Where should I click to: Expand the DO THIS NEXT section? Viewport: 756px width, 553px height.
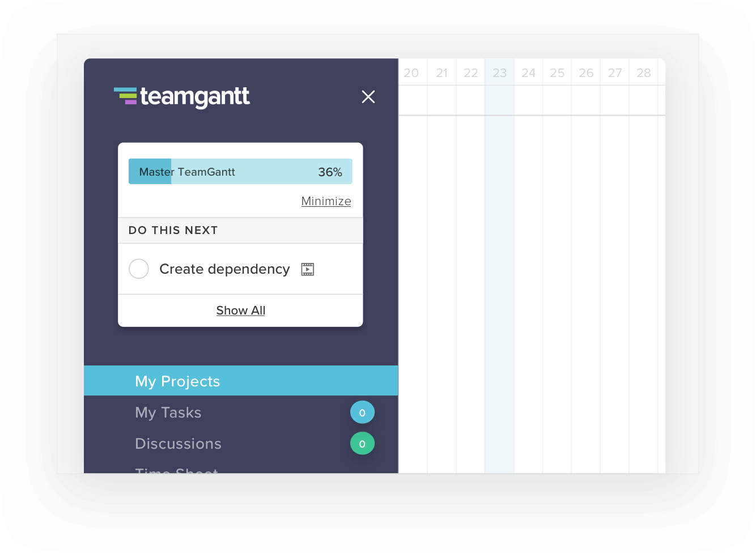coord(173,230)
